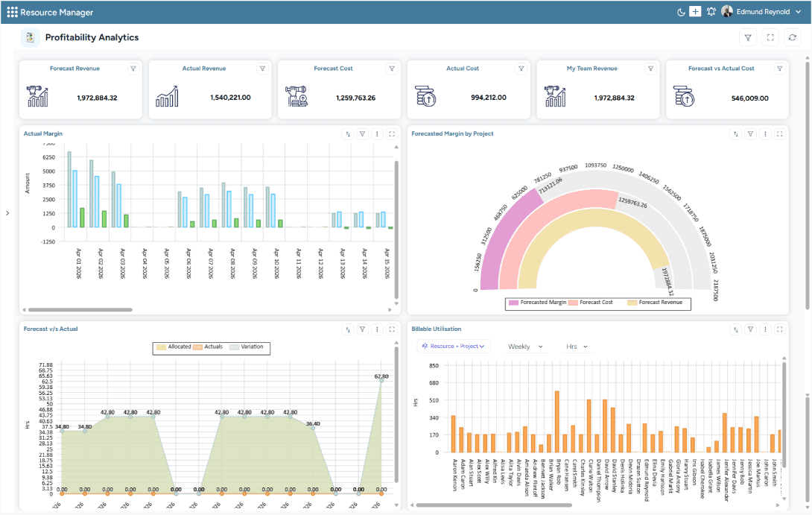The image size is (812, 515).
Task: Open the Resource + Project dropdown
Action: [453, 346]
